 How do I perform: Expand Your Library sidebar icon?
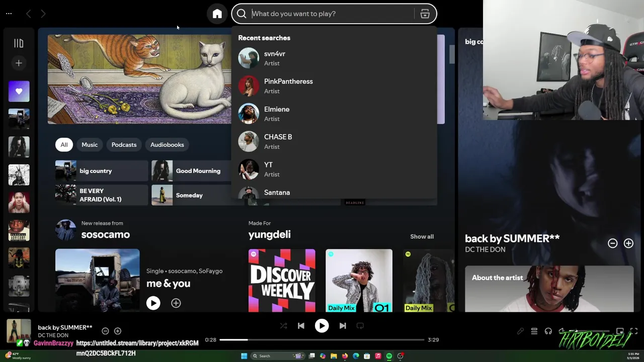(19, 43)
